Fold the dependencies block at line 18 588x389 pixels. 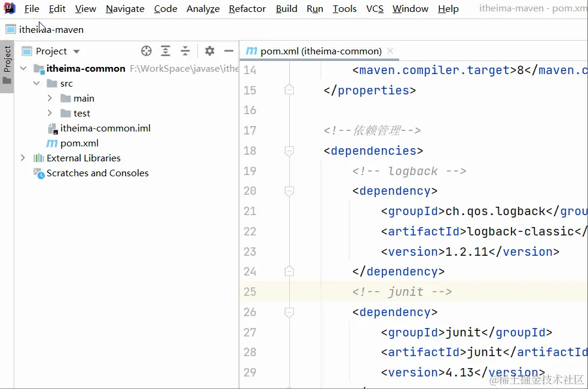click(289, 151)
